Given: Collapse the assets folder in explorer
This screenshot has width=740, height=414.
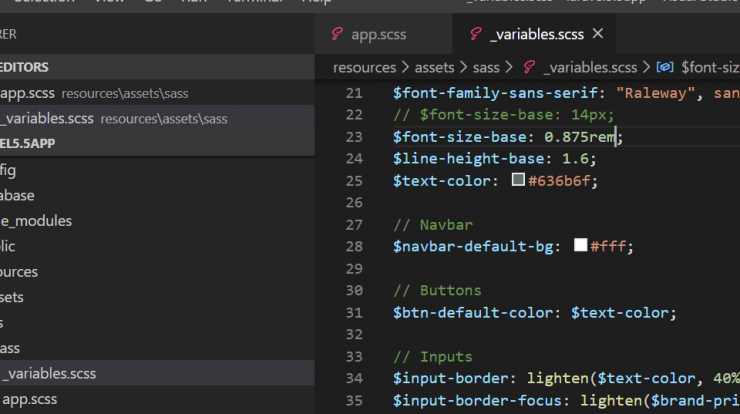Looking at the screenshot, I should point(157,297).
